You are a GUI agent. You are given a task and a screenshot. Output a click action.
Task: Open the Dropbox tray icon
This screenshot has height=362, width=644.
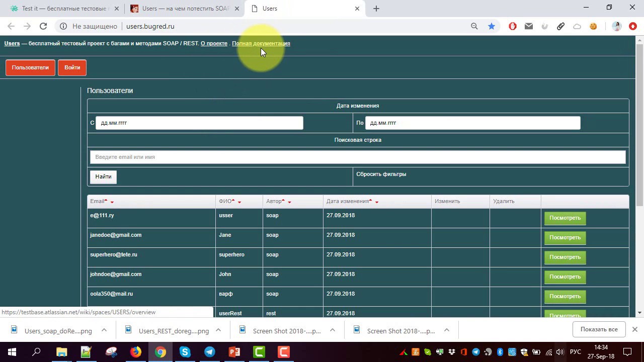[x=452, y=352]
